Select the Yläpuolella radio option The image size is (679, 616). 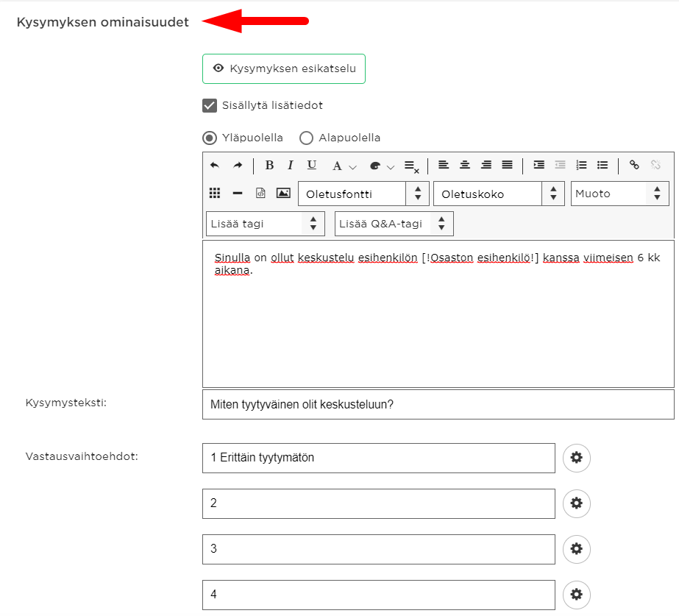[210, 138]
